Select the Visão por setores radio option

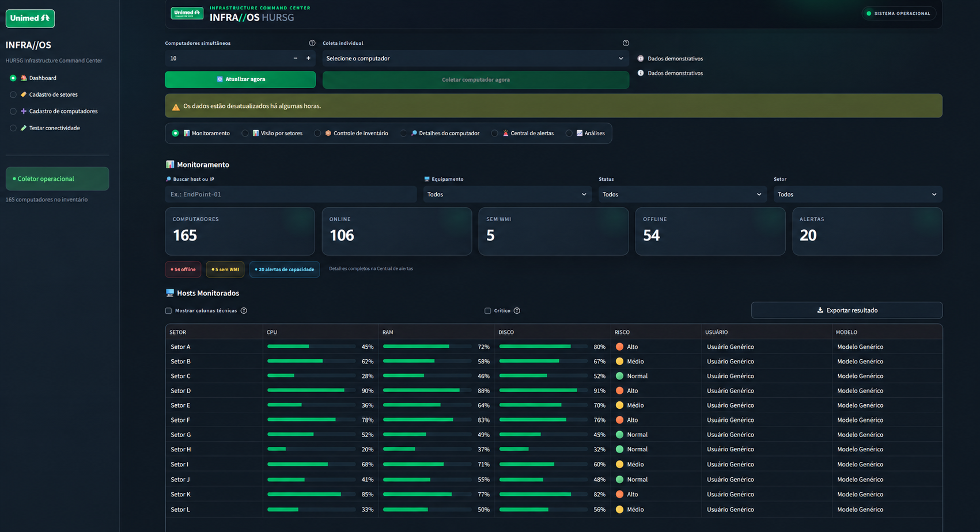[245, 134]
